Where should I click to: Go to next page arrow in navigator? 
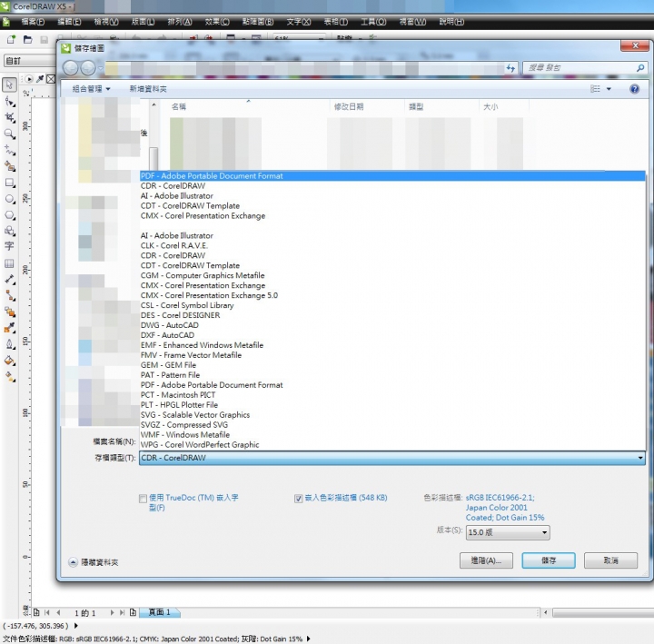[x=112, y=612]
